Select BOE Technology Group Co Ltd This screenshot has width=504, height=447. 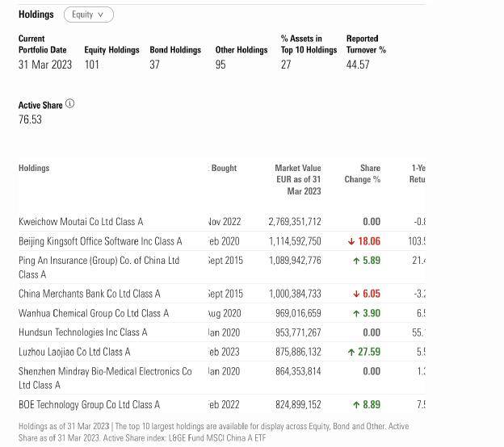89,405
